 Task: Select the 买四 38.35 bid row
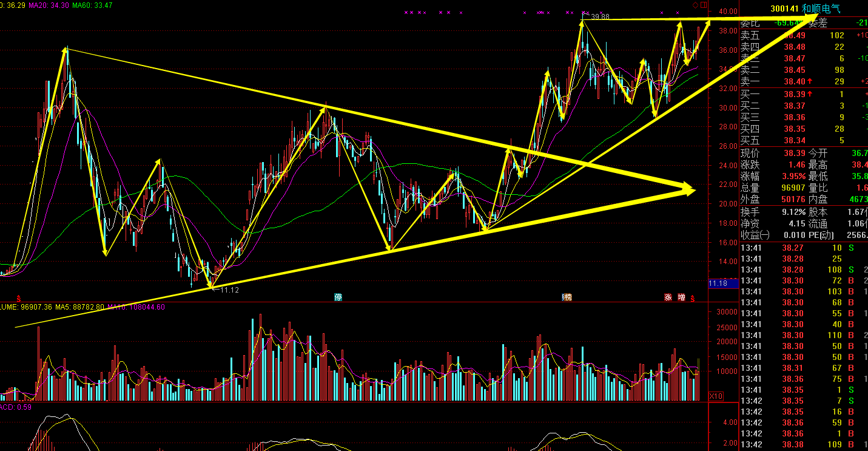coord(804,129)
